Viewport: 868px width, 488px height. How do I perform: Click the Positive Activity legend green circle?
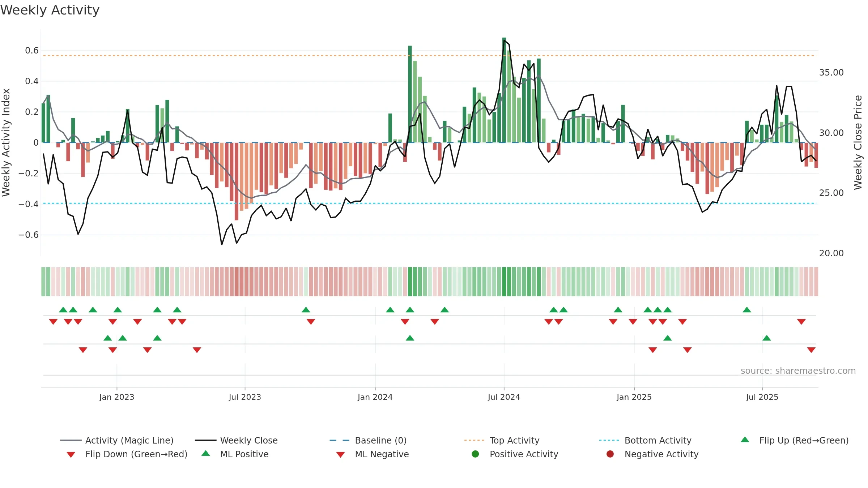pyautogui.click(x=475, y=454)
